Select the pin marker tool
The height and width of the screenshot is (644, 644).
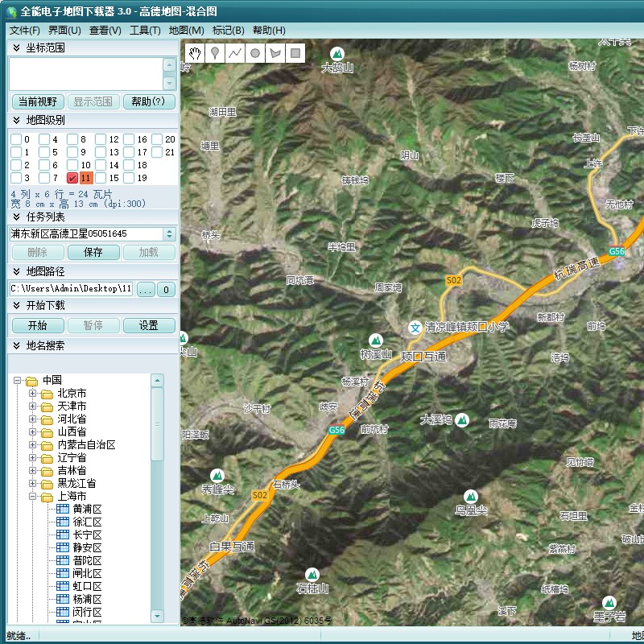click(215, 53)
